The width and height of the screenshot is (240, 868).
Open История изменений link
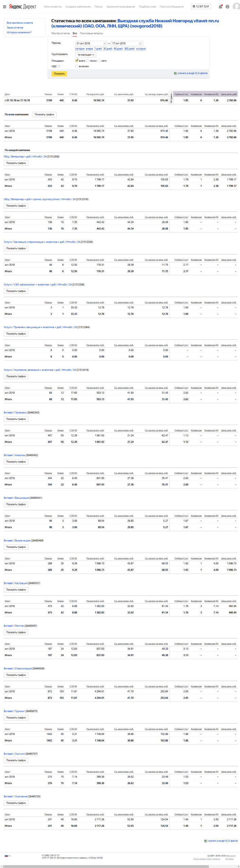tap(19, 32)
